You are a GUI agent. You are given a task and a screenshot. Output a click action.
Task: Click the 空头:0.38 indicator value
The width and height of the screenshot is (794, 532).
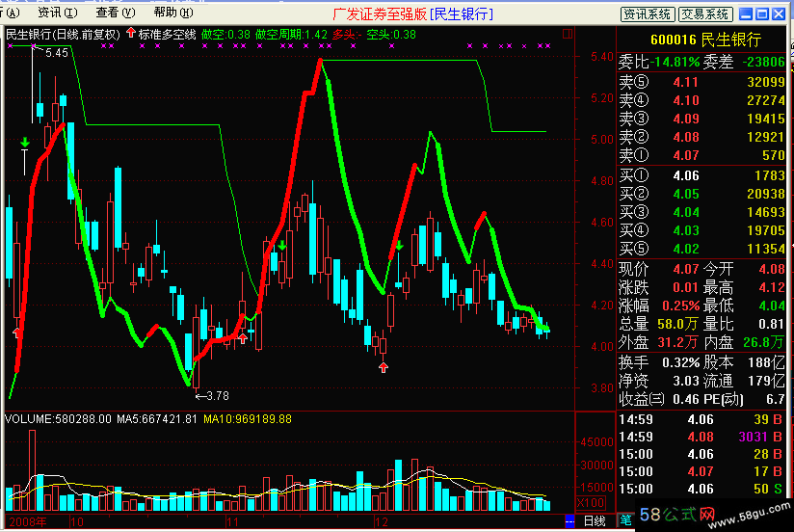click(391, 35)
